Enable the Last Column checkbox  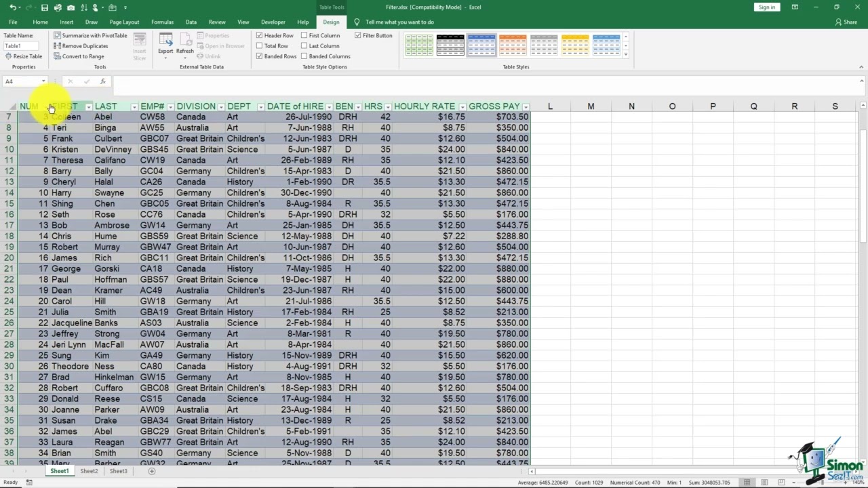point(304,46)
